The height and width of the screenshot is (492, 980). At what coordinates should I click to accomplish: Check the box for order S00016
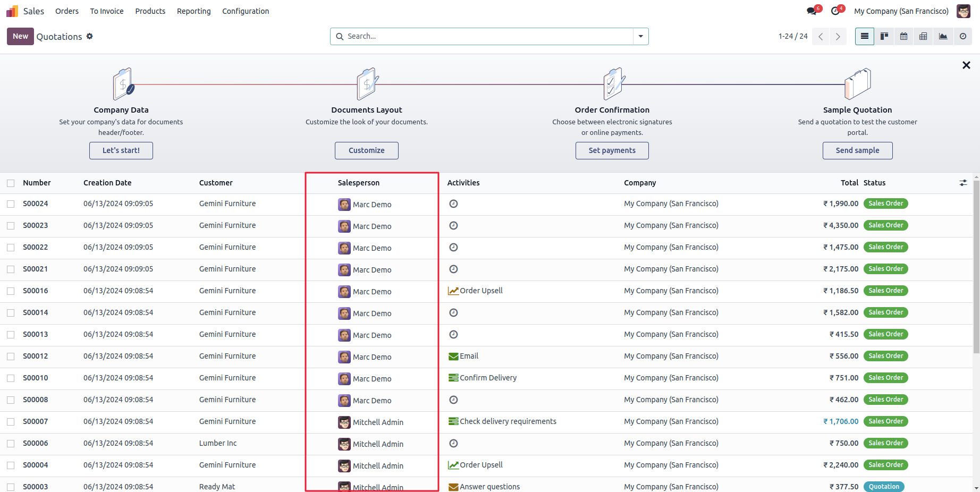(11, 291)
